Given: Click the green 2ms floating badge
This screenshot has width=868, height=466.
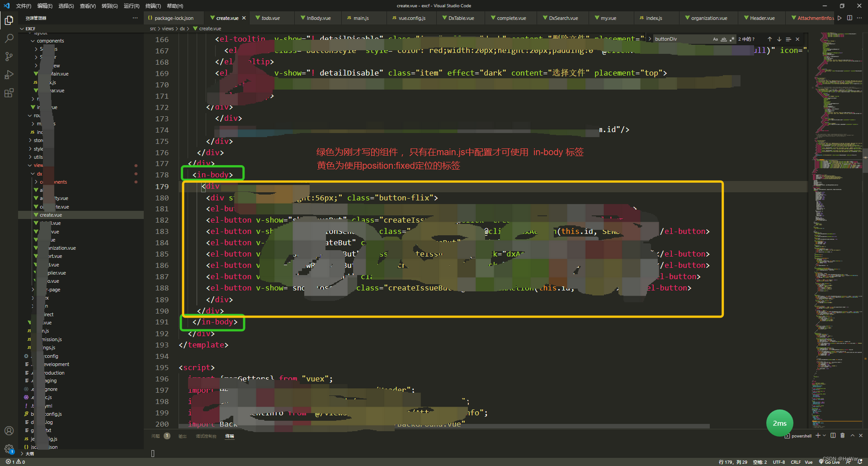Looking at the screenshot, I should point(779,423).
